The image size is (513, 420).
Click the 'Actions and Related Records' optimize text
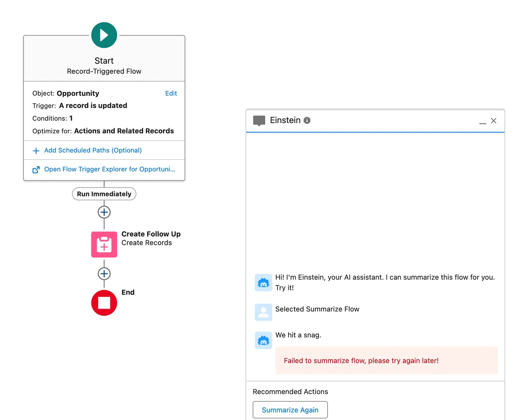pos(124,131)
